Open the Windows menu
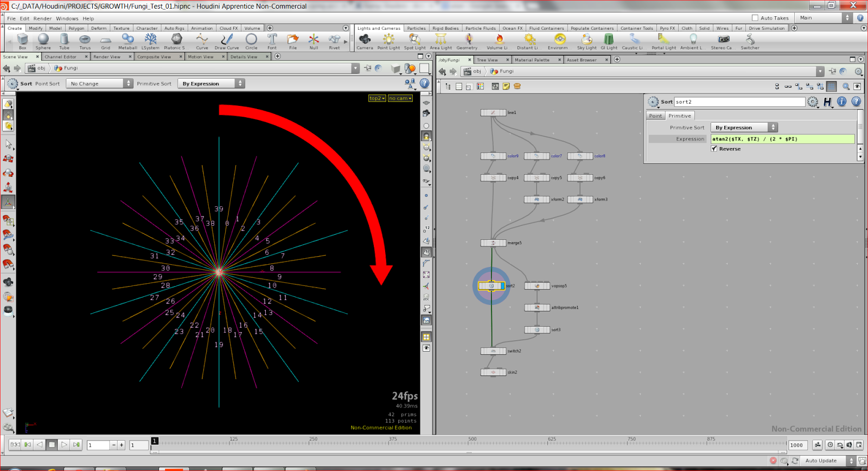The height and width of the screenshot is (471, 868). click(x=67, y=18)
